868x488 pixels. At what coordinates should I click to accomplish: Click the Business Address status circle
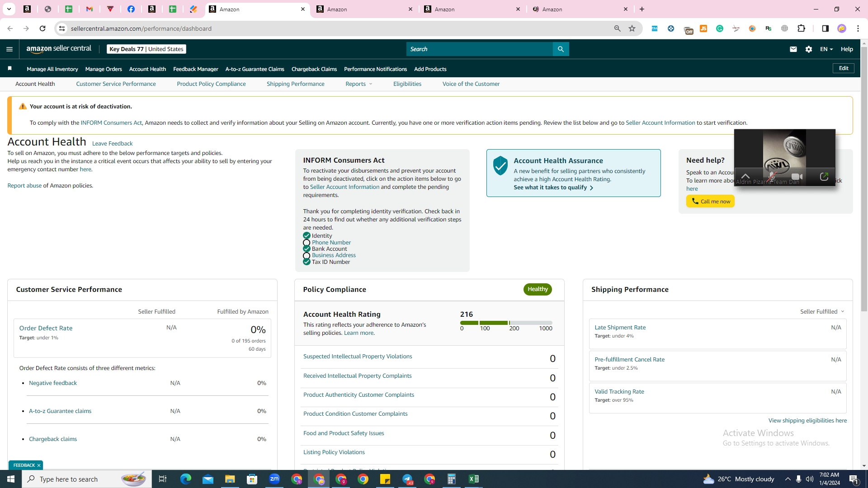pos(307,256)
